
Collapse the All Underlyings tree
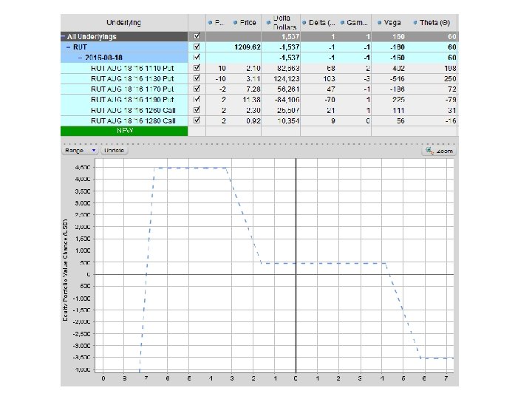[64, 35]
